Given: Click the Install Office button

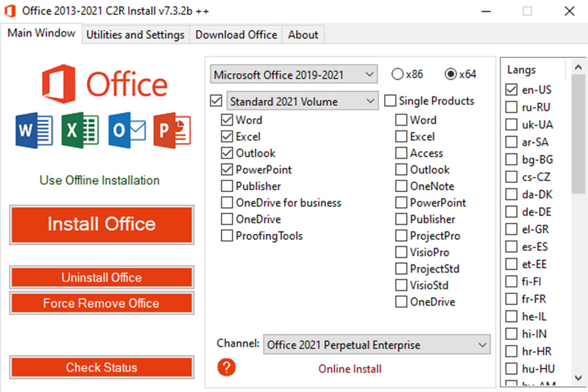Looking at the screenshot, I should click(x=102, y=225).
